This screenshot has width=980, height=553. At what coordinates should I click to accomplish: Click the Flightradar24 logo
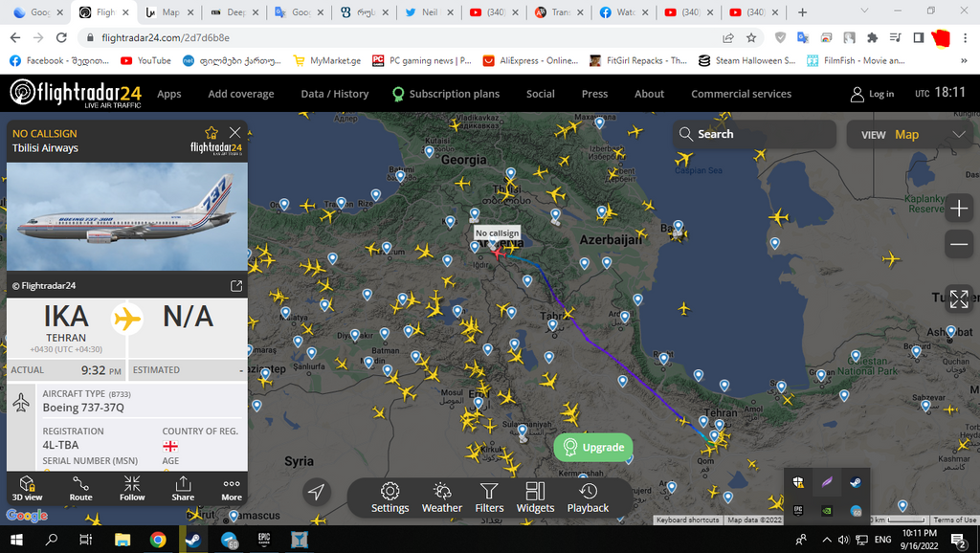[76, 94]
